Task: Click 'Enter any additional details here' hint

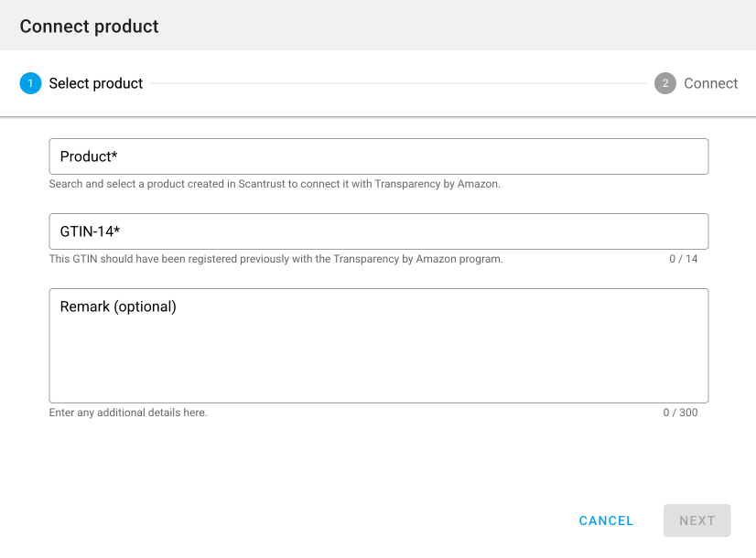Action: pyautogui.click(x=128, y=413)
